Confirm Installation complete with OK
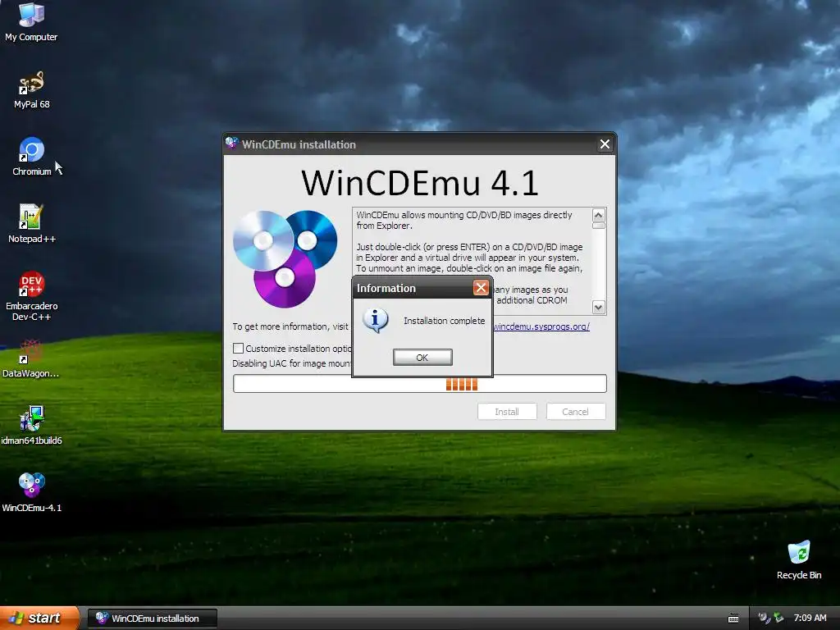840x630 pixels. pyautogui.click(x=422, y=358)
